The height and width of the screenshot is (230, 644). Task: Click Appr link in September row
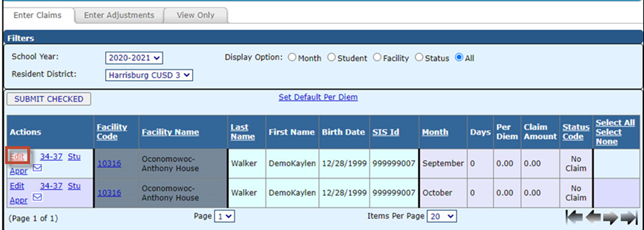pyautogui.click(x=18, y=171)
